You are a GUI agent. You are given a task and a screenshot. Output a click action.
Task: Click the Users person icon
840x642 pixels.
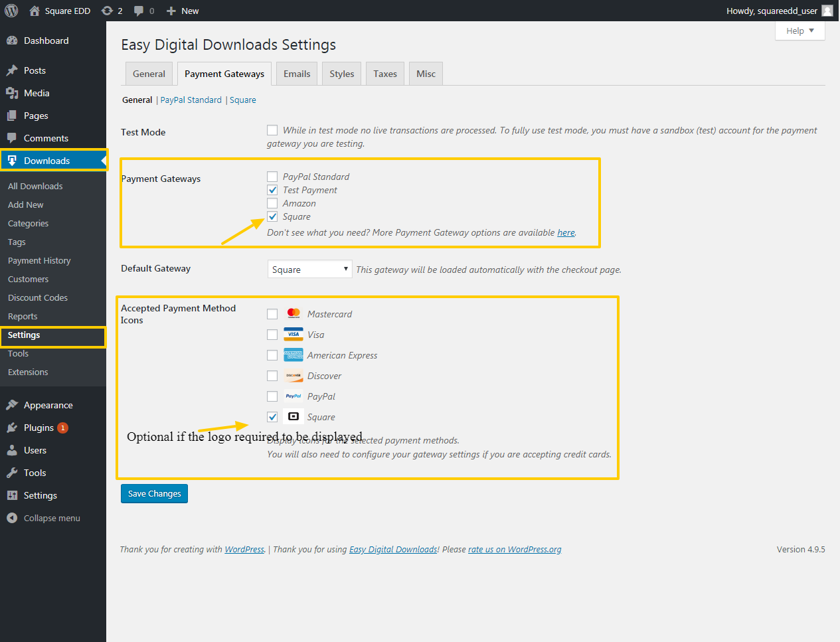pyautogui.click(x=12, y=450)
